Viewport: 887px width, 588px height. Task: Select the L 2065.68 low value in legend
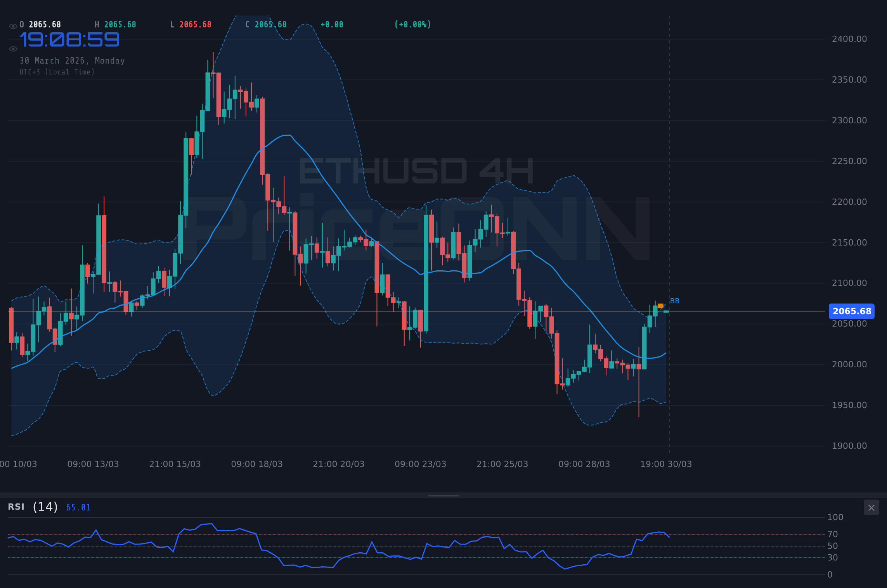tap(194, 24)
